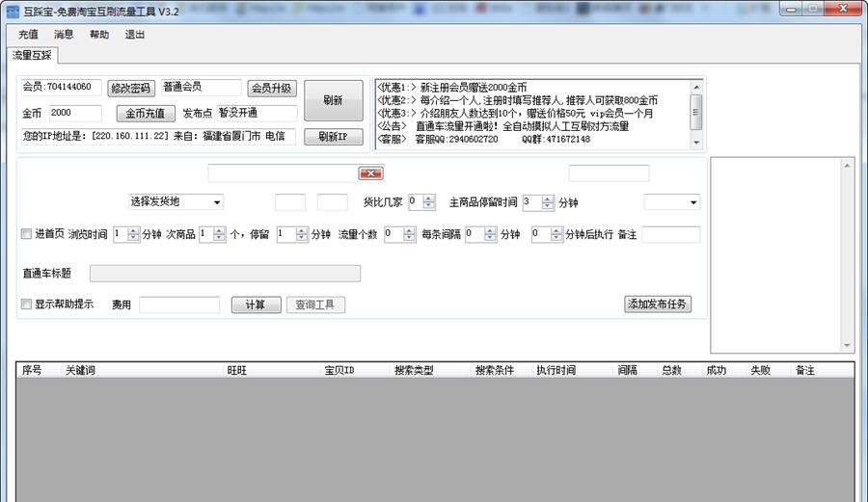
Task: Click the 添加发布任务 button
Action: (x=658, y=304)
